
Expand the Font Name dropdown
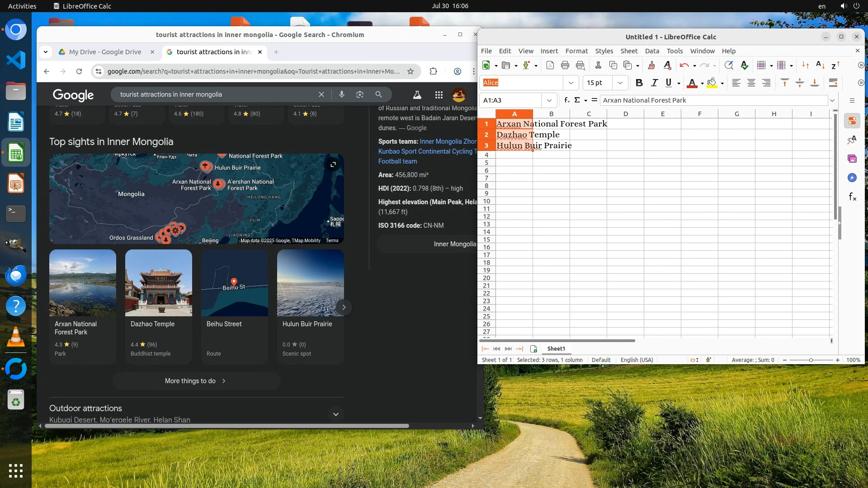(x=571, y=83)
